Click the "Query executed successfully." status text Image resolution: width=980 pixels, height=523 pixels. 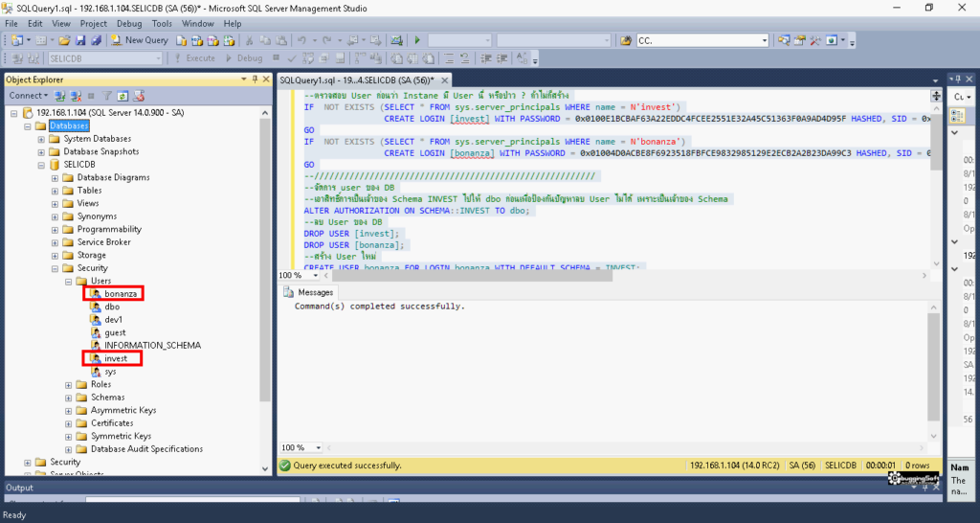coord(347,466)
